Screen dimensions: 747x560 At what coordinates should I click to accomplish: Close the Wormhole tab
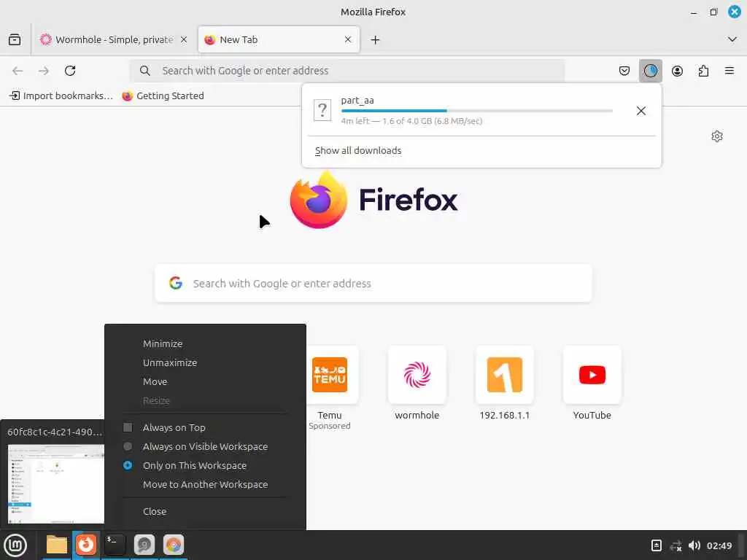pyautogui.click(x=183, y=39)
